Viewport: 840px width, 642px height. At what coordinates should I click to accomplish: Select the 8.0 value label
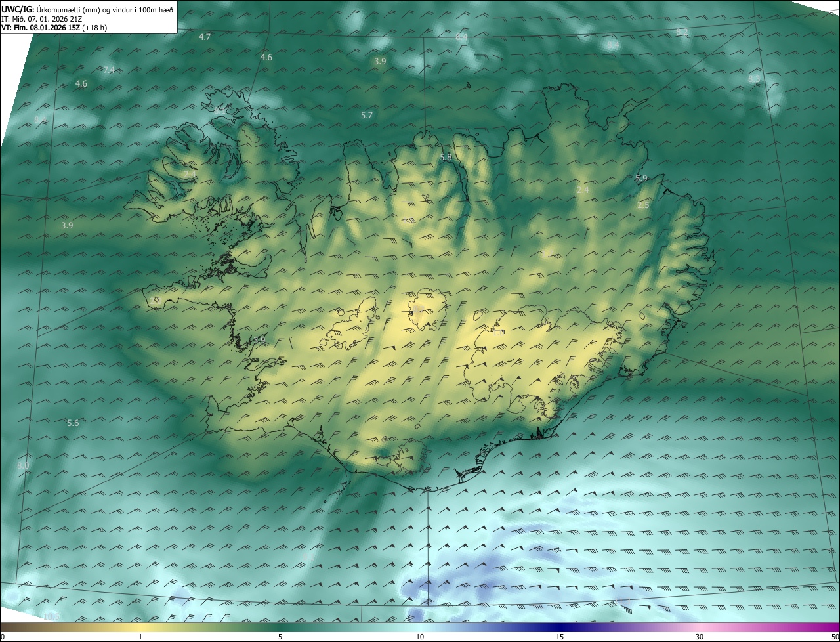(x=23, y=466)
